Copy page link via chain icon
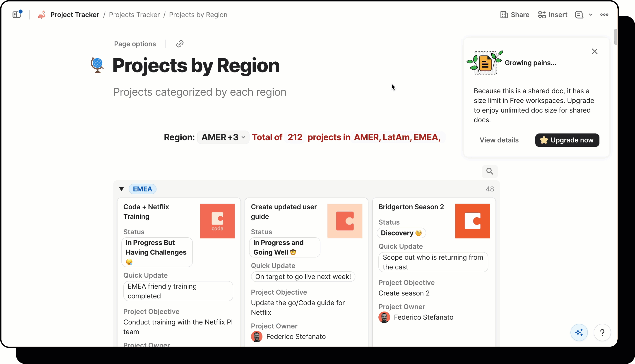Screen dimensions: 635x364 click(x=180, y=44)
